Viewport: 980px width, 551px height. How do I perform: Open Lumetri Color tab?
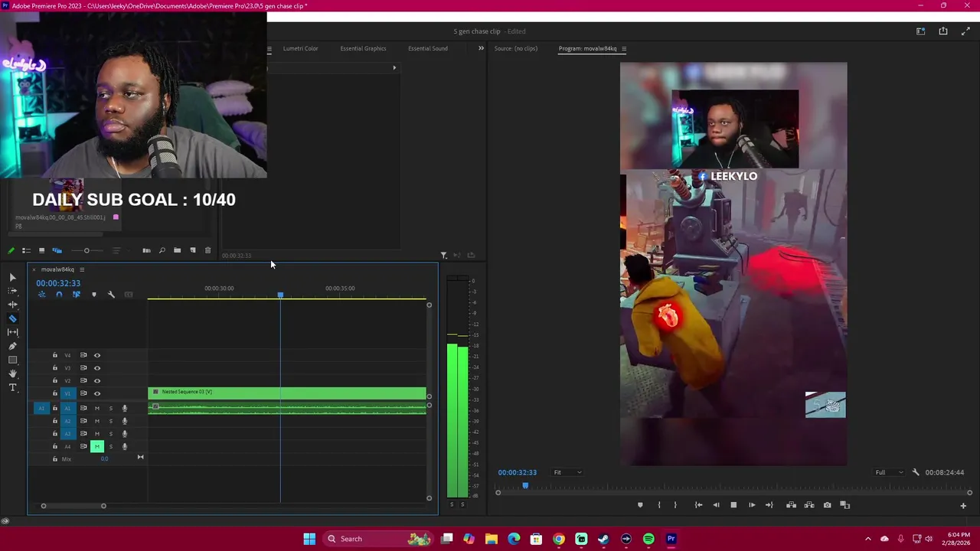pos(300,48)
